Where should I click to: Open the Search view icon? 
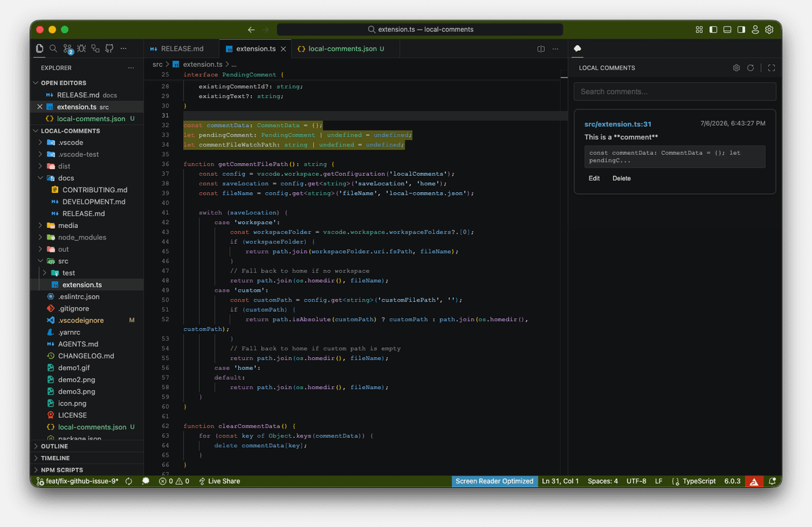coord(53,49)
